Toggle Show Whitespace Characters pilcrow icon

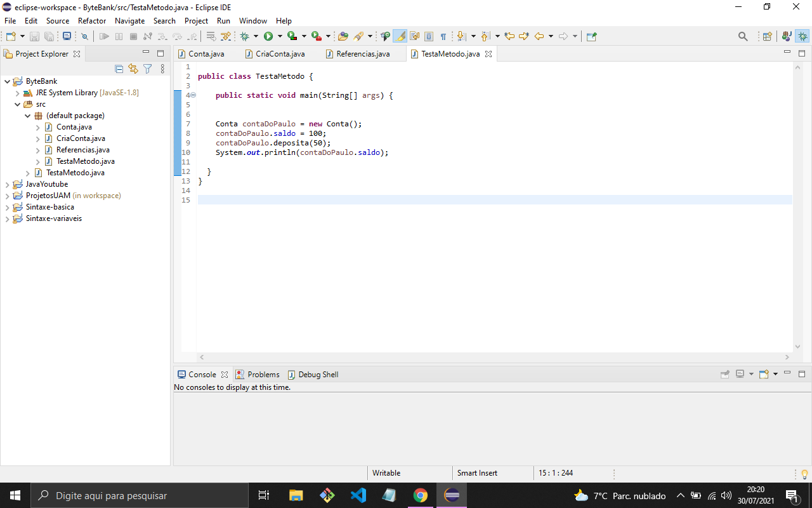tap(443, 37)
